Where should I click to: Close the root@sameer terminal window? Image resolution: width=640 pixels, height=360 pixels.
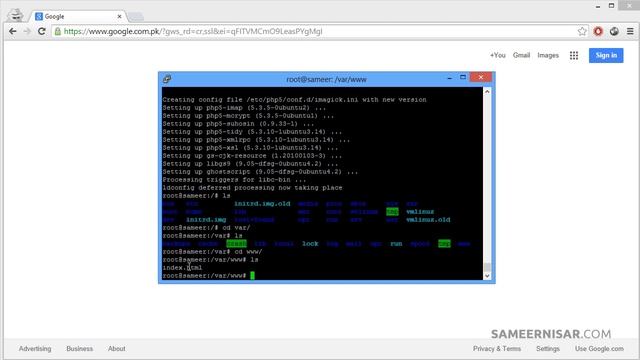point(481,77)
